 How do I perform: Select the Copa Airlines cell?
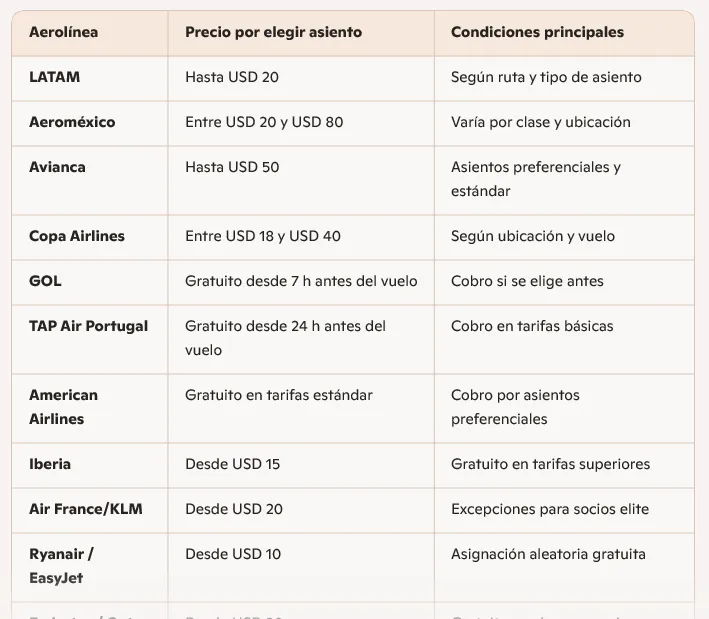[x=77, y=236]
